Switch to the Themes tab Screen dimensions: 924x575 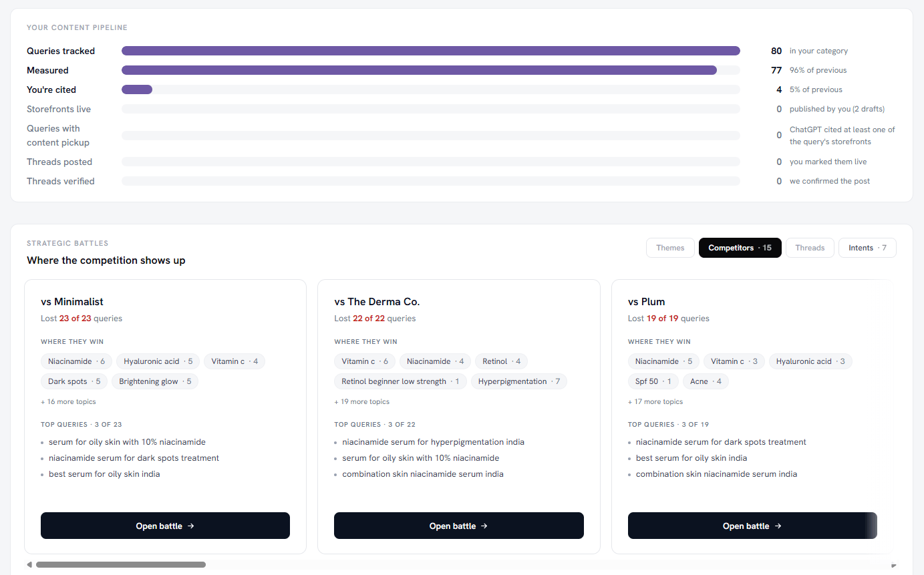(x=670, y=248)
